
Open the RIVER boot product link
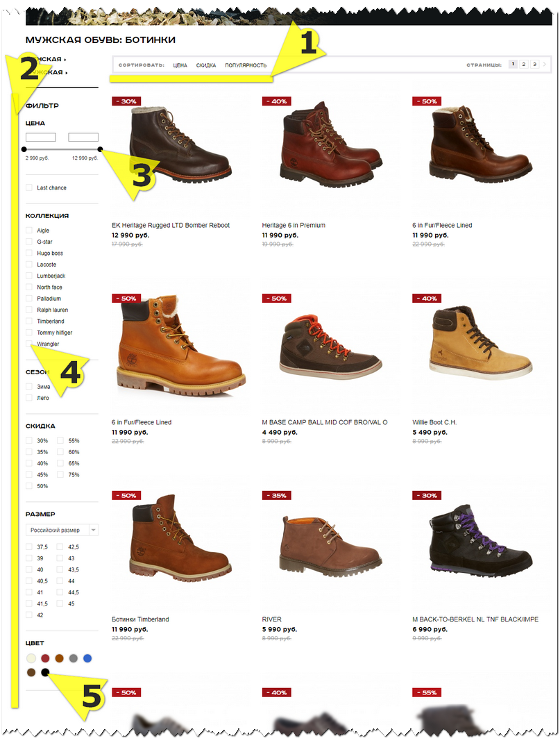[272, 619]
